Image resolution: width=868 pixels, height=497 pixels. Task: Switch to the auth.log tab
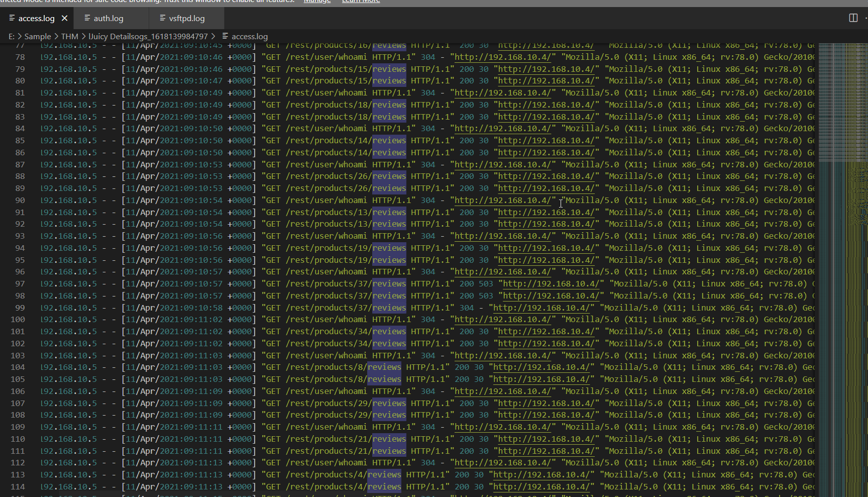(108, 19)
